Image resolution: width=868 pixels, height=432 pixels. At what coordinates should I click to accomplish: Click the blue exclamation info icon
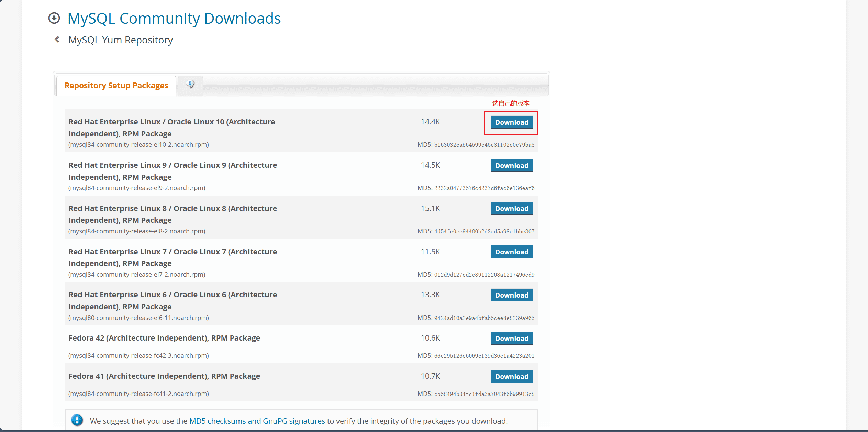[77, 420]
